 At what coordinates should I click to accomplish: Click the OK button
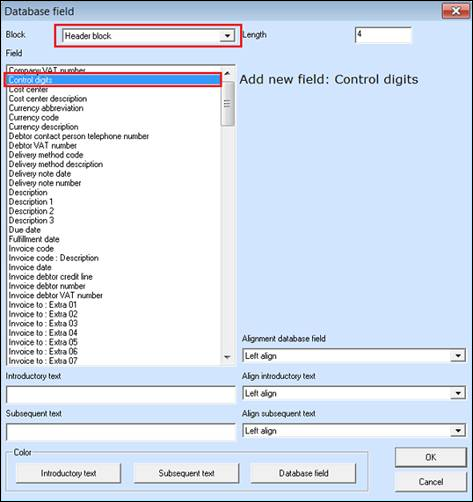pos(431,457)
